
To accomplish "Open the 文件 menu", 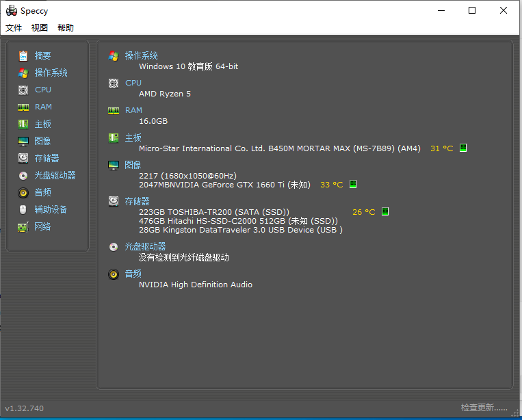I will point(14,28).
